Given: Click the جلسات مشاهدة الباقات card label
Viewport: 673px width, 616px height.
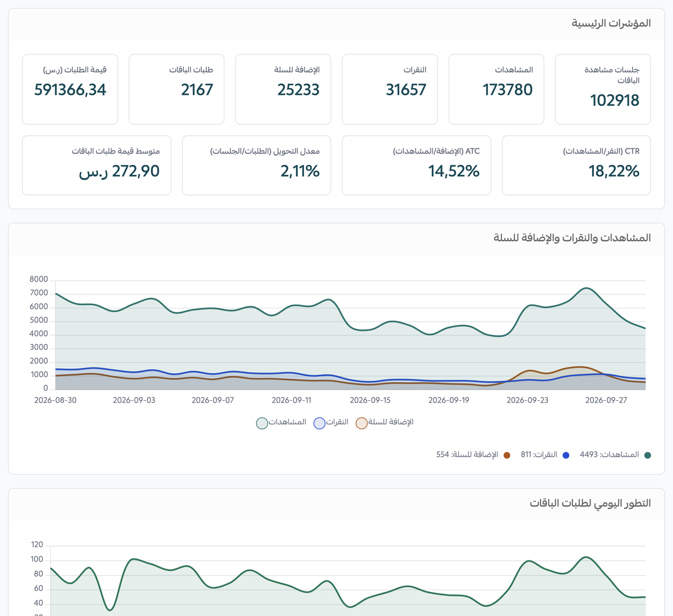Looking at the screenshot, I should pos(612,75).
